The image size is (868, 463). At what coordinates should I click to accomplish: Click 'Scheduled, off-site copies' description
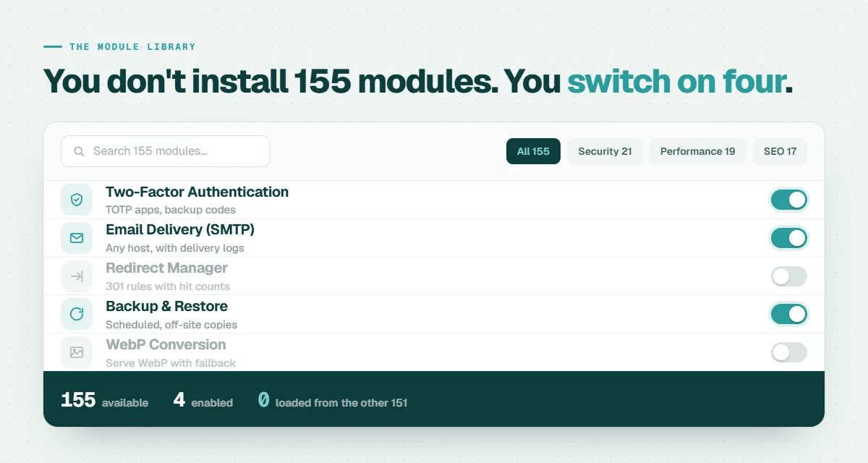(x=171, y=325)
